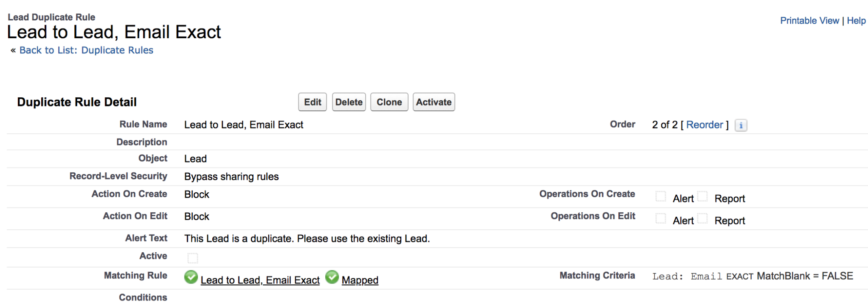Open Printable View

coord(809,21)
